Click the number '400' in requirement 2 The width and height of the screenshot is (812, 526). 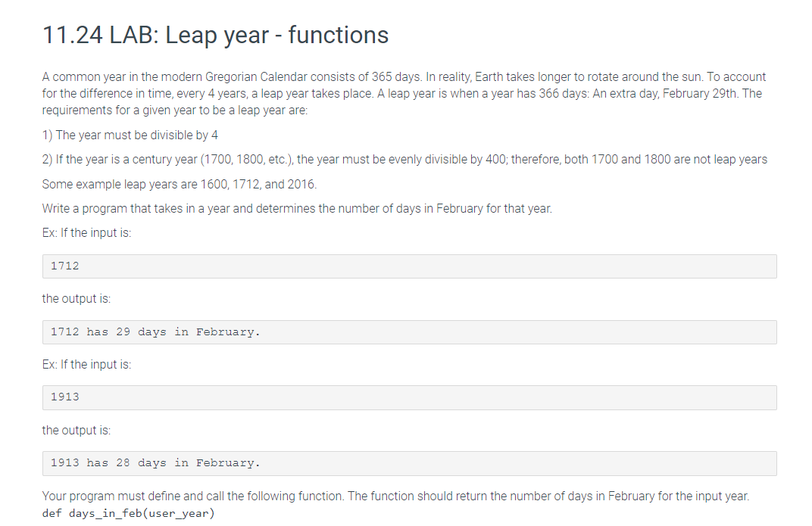point(495,160)
